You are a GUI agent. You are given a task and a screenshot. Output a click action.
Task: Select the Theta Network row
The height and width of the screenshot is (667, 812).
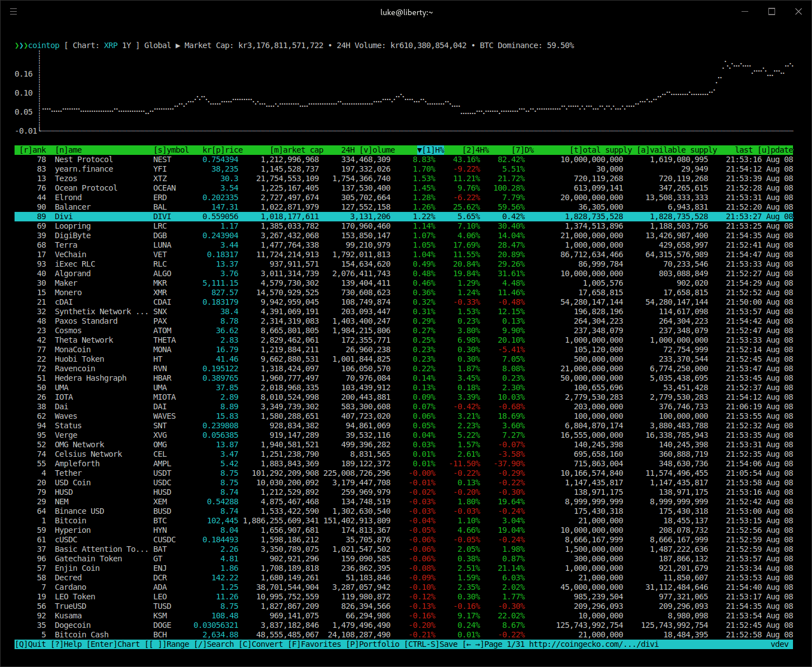click(404, 340)
